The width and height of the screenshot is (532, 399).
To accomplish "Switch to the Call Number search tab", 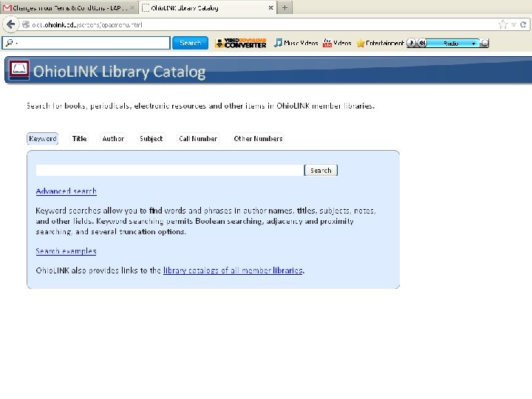I will (x=198, y=138).
